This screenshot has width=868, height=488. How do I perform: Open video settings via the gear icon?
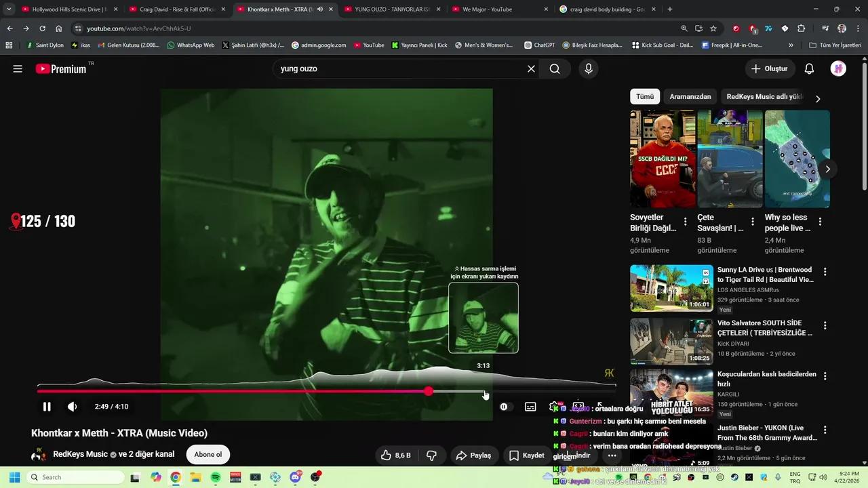pyautogui.click(x=555, y=406)
